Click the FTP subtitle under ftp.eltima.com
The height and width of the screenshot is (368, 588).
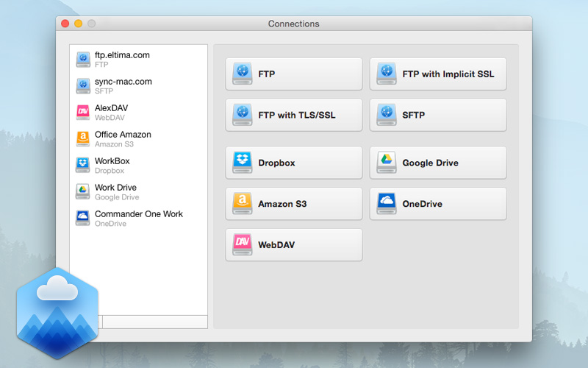coord(101,65)
